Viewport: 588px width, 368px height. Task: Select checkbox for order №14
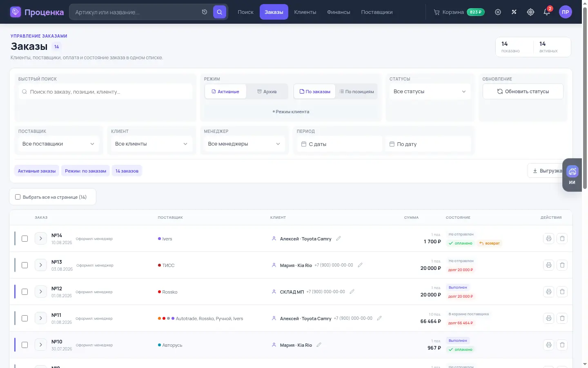[24, 238]
